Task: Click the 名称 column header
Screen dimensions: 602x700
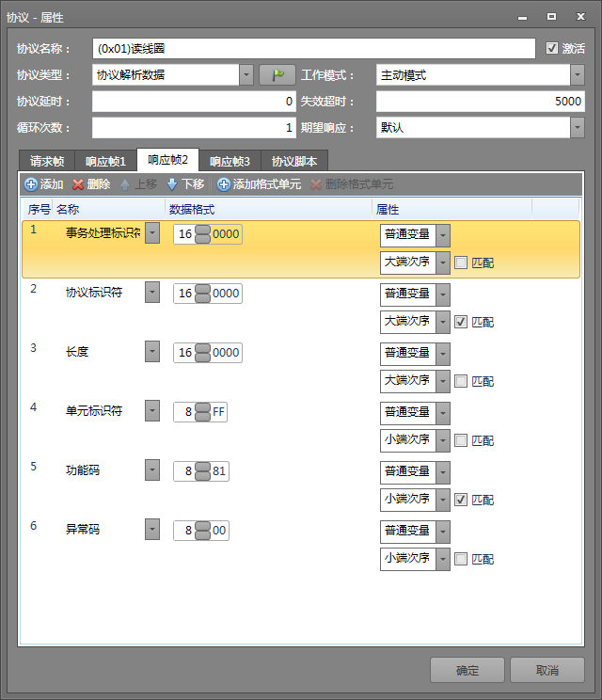Action: [x=109, y=210]
